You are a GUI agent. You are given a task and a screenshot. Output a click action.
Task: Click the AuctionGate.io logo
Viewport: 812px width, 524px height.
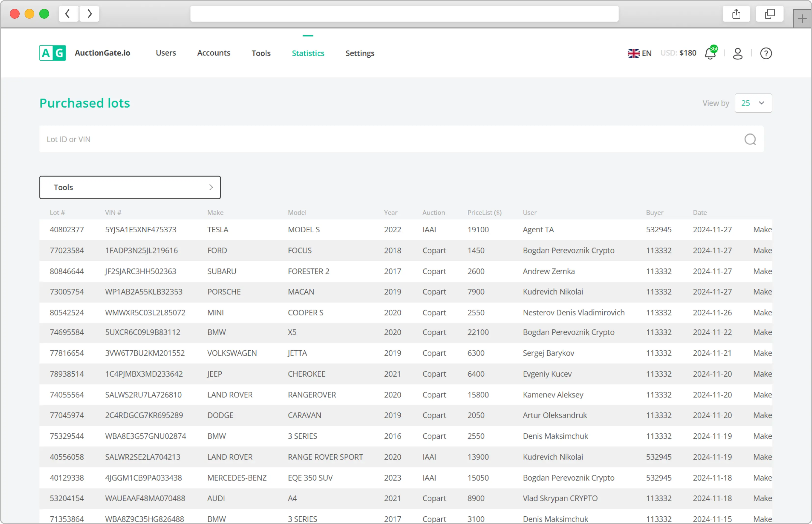click(86, 53)
